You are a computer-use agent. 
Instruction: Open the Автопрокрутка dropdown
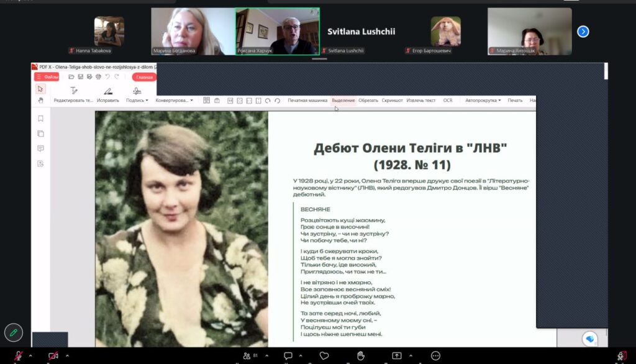point(483,100)
